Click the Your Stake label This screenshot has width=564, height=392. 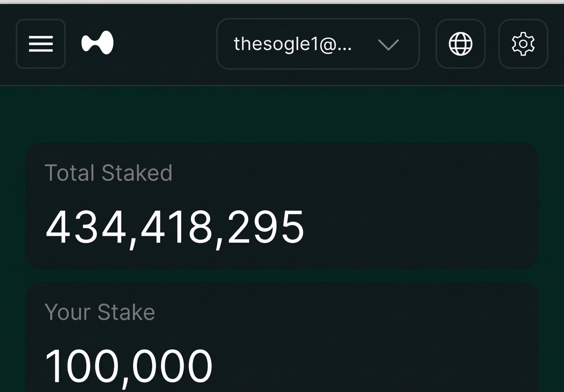(x=100, y=312)
